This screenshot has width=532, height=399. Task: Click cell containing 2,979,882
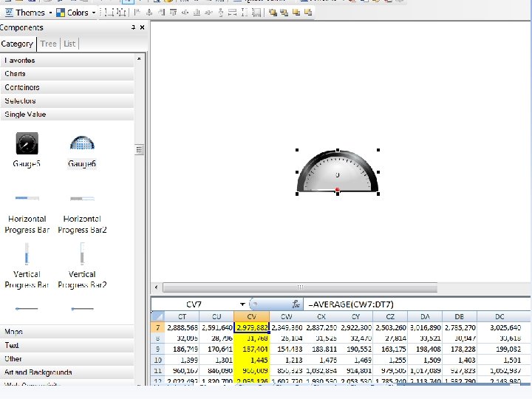coord(252,327)
